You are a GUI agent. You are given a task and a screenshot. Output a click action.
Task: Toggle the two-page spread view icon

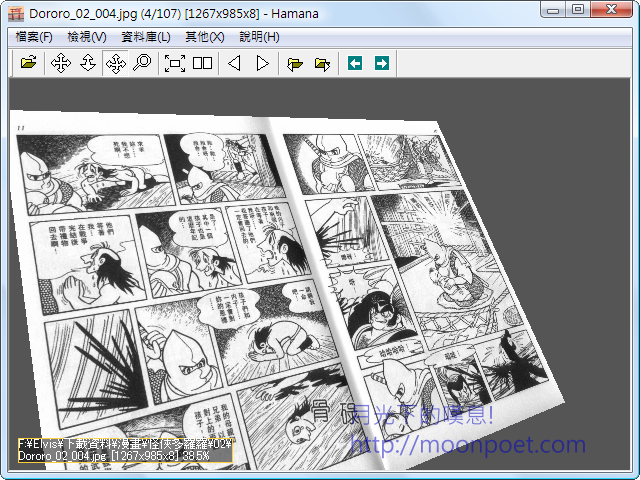click(x=203, y=63)
